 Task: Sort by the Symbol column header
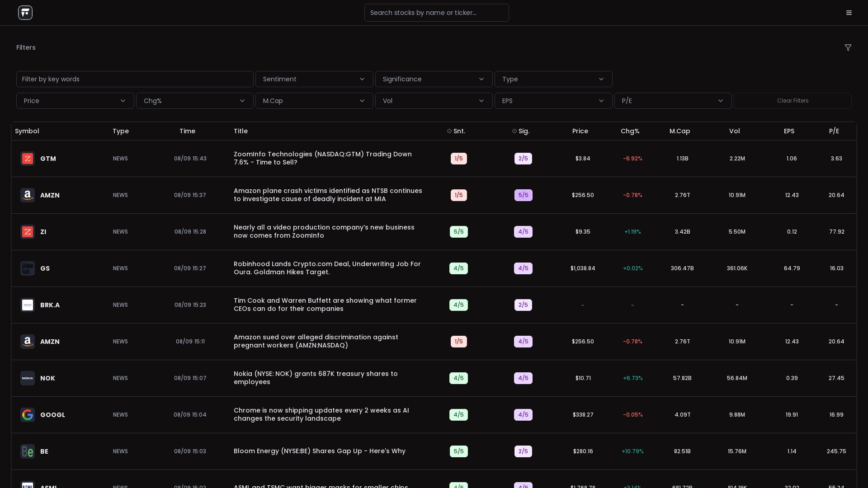[x=27, y=131]
